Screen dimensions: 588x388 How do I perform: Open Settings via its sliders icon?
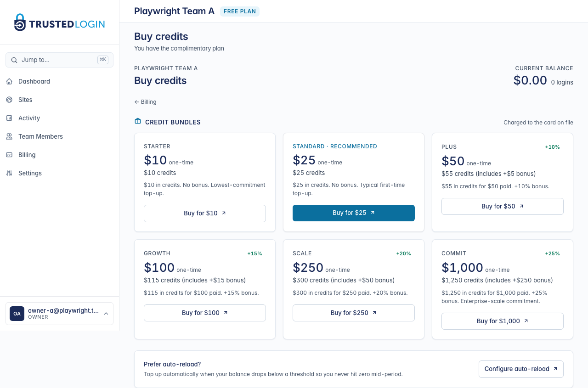click(x=9, y=173)
